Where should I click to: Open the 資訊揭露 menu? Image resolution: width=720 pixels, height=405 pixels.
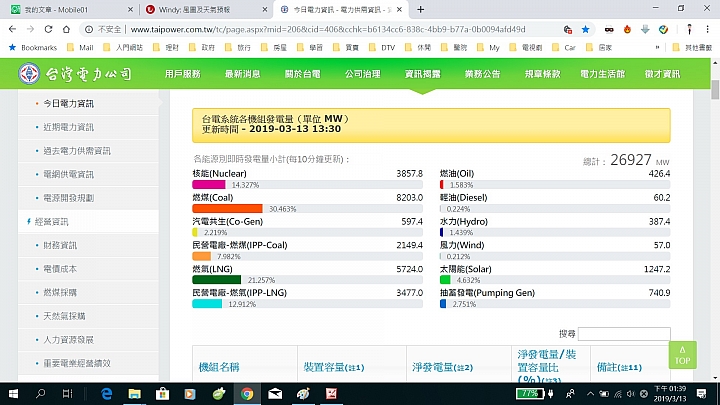coord(423,74)
